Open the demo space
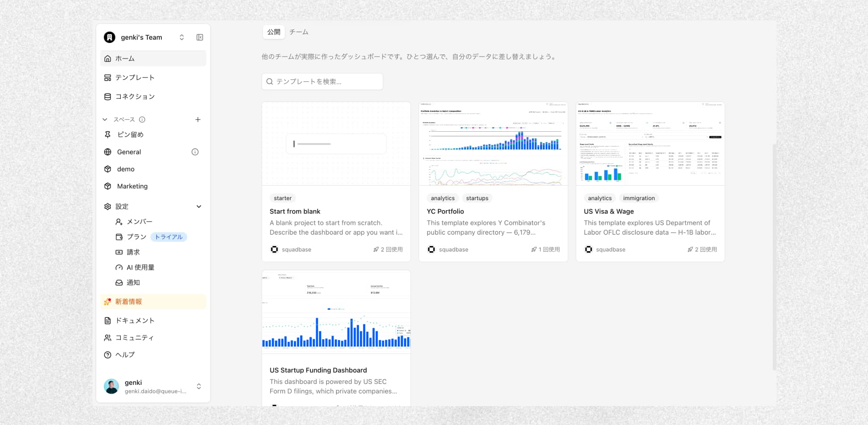The width and height of the screenshot is (868, 425). [153, 169]
